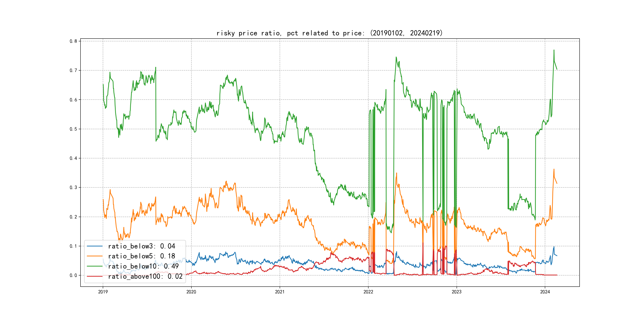The height and width of the screenshot is (322, 644).
Task: Click the blue ratio_below3 legend line
Action: coord(94,246)
